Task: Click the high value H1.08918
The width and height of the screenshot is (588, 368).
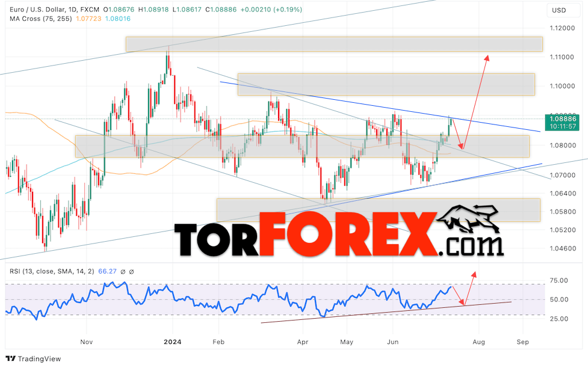Action: (153, 10)
